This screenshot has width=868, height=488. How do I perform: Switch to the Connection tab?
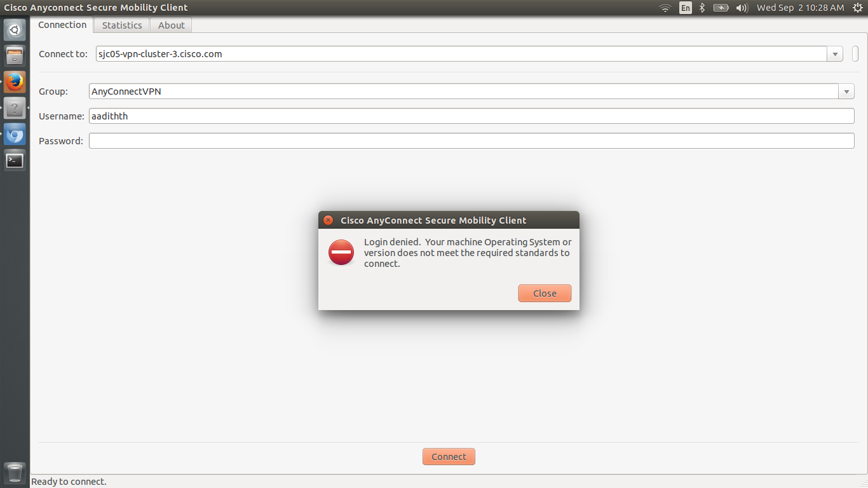[62, 25]
